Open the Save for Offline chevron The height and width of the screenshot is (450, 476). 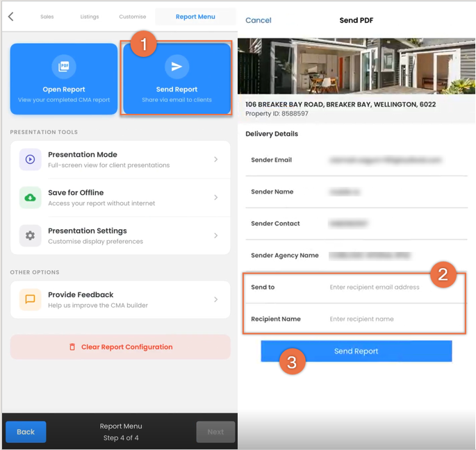[216, 197]
